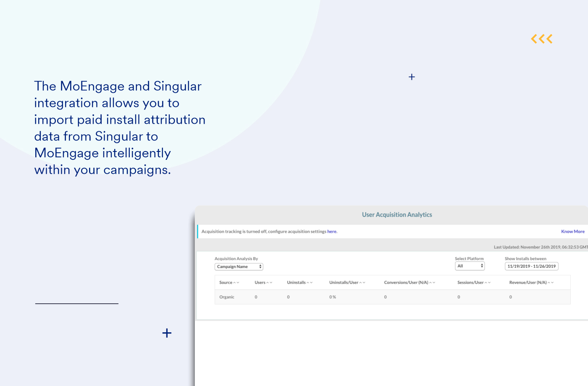This screenshot has height=386, width=588.
Task: Click the install date range field
Action: 531,266
